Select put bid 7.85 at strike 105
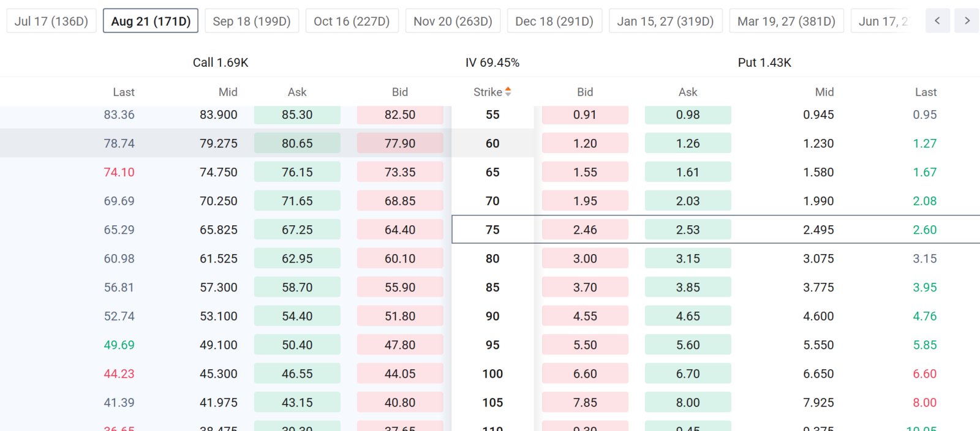 tap(585, 402)
